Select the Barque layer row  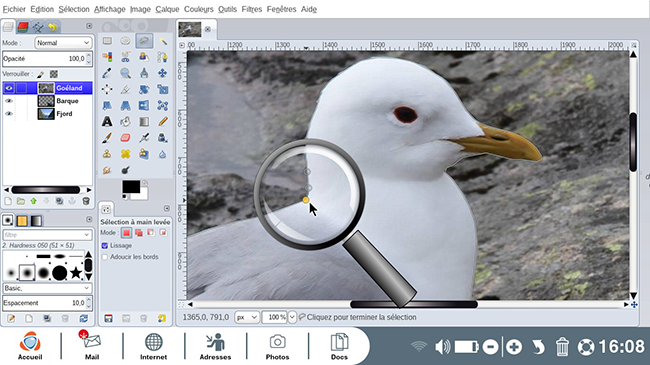point(47,101)
